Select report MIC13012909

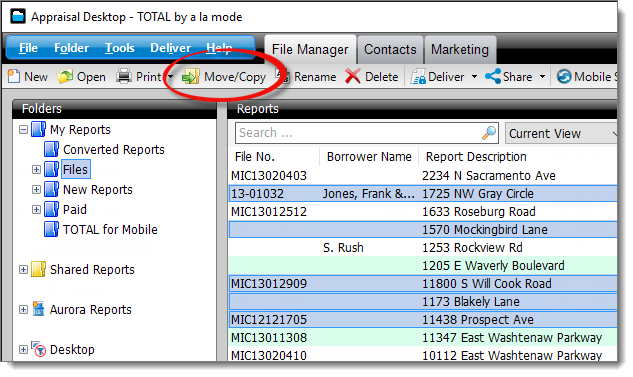[x=269, y=284]
